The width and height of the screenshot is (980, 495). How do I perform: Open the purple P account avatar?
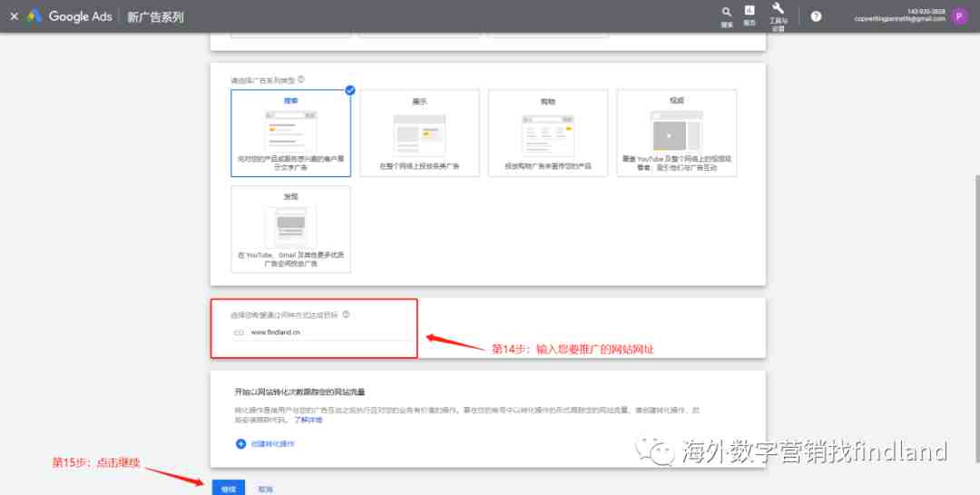click(x=959, y=16)
